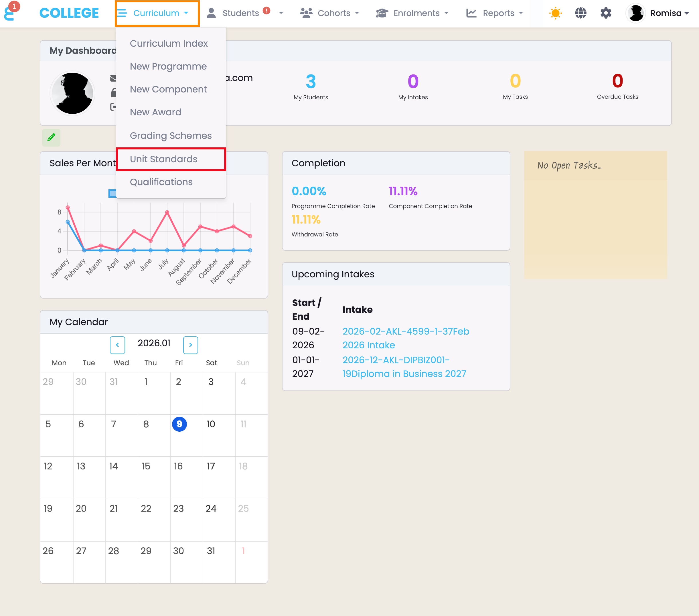
Task: Click the Cohorts group icon
Action: [x=306, y=13]
